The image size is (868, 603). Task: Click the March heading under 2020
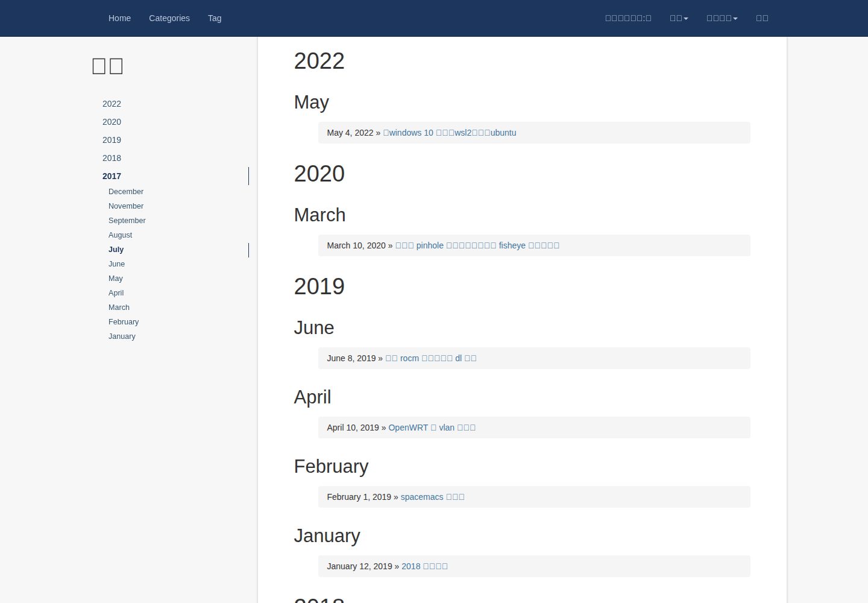(320, 215)
